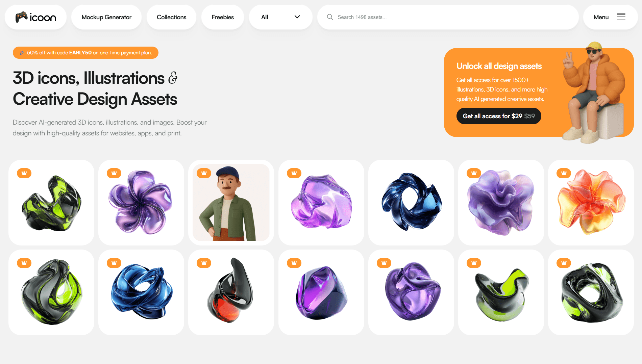
Task: Click crown badge on green black blob
Action: [x=24, y=173]
